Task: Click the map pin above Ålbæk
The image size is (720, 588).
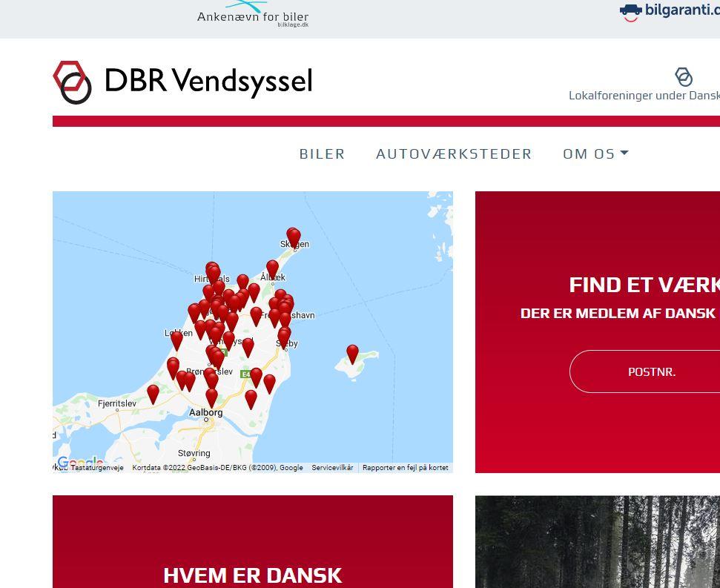Action: pos(272,268)
